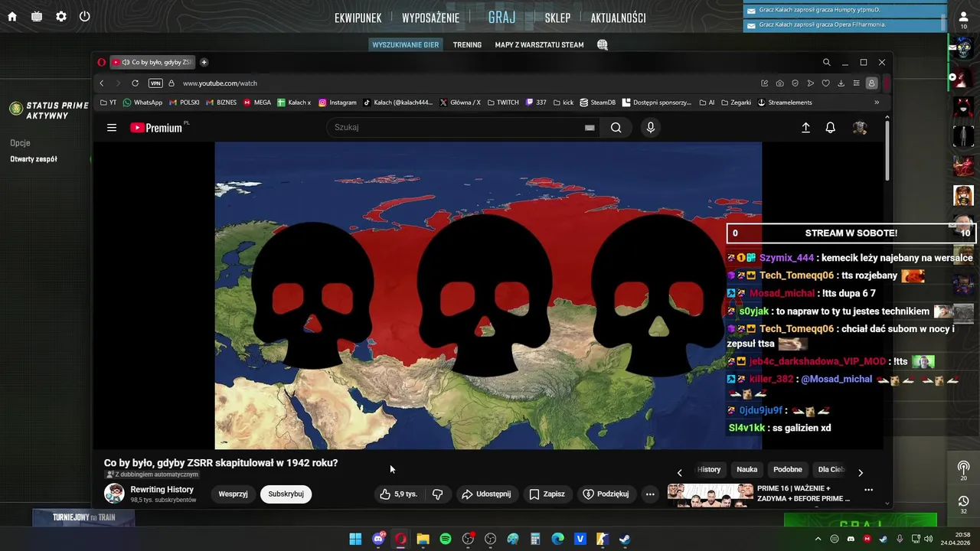Click the Zapisz save button
The image size is (980, 551).
pyautogui.click(x=547, y=494)
